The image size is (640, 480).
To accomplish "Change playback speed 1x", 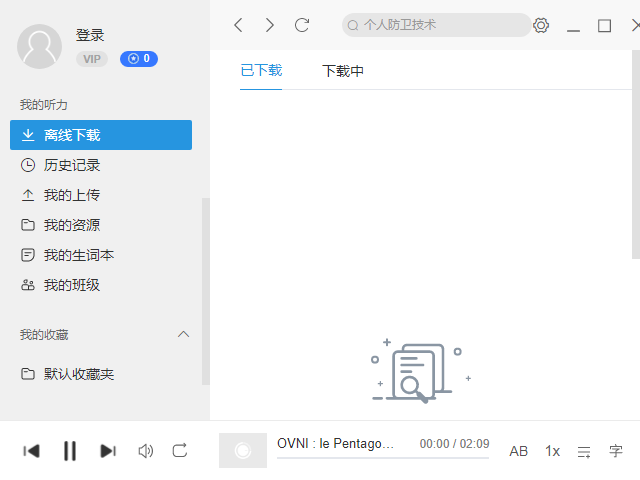I will [x=552, y=451].
